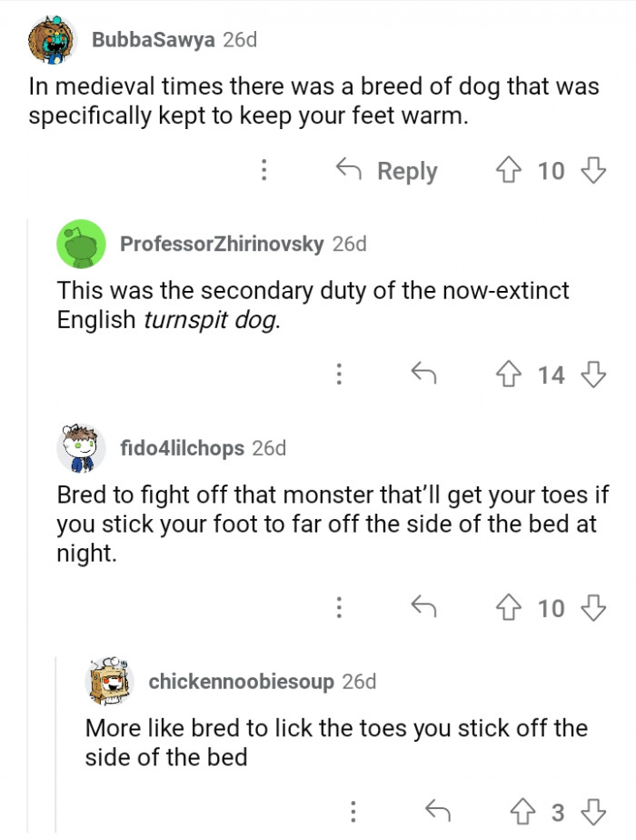Screen dimensions: 636x840
Task: Downvote fido4lilchops' comment
Action: (x=592, y=607)
